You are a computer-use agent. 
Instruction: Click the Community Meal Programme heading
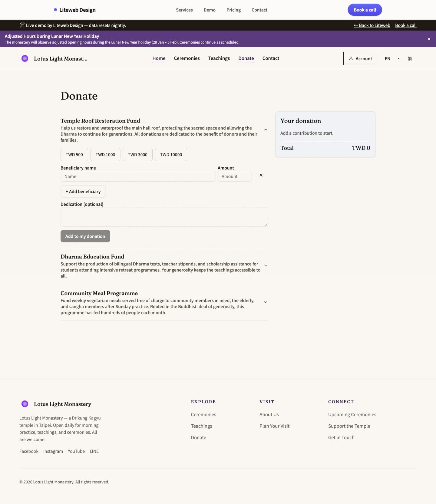99,293
